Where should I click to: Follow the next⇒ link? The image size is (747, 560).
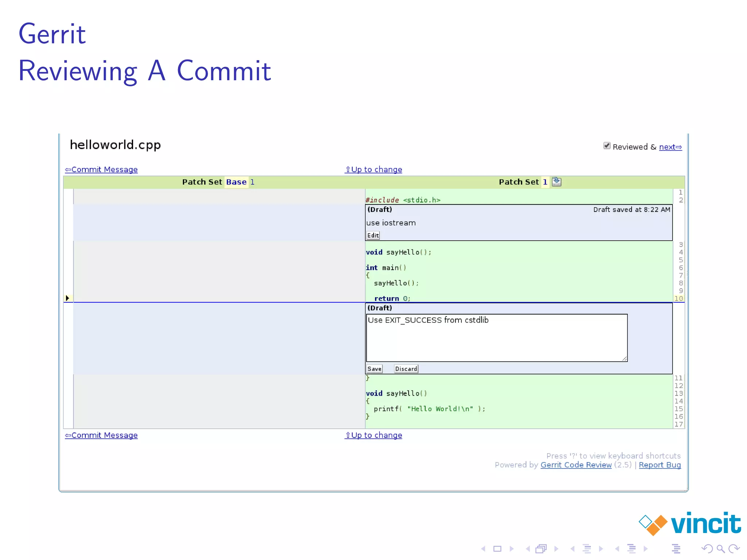coord(670,147)
